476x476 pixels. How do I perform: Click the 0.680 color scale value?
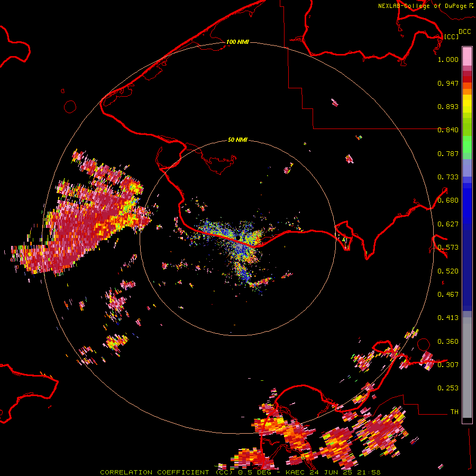(448, 200)
